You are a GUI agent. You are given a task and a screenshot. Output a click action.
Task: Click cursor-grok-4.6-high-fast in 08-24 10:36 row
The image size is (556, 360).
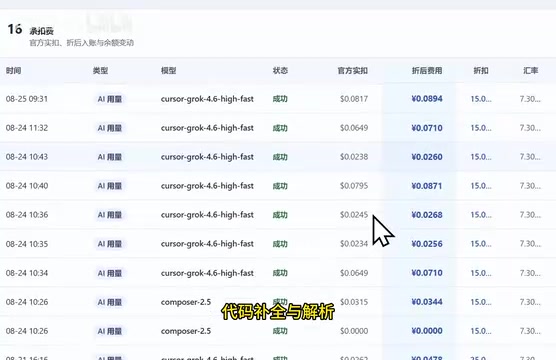click(x=207, y=215)
